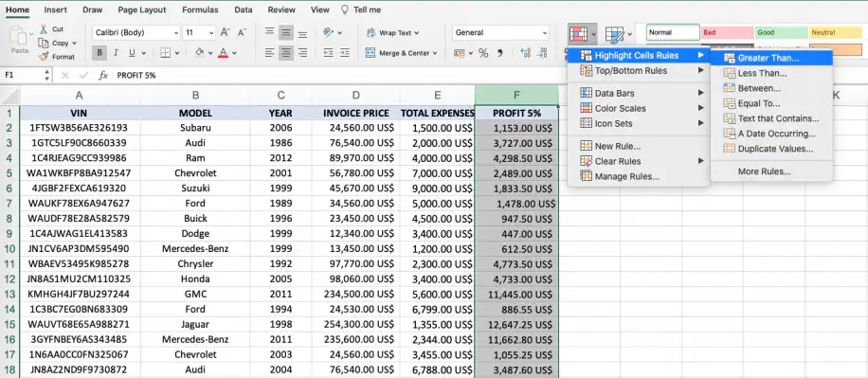
Task: Open Data Bars submenu
Action: pos(639,93)
